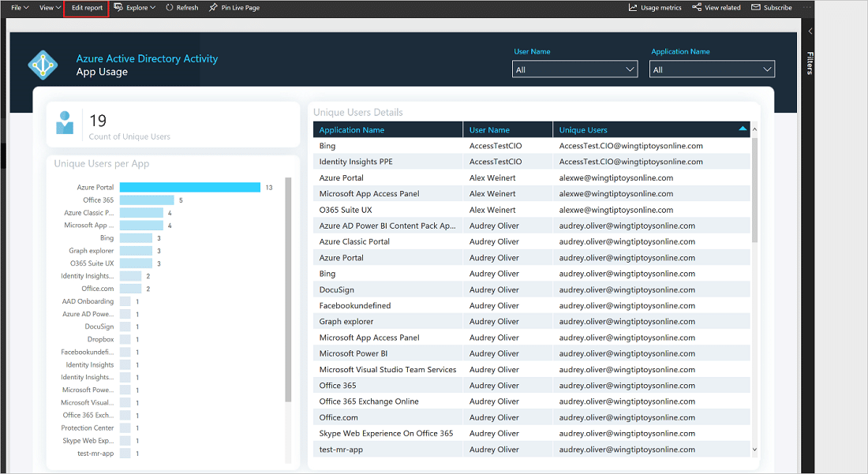
Task: Click the AAD Onboarding chart label
Action: coord(88,301)
